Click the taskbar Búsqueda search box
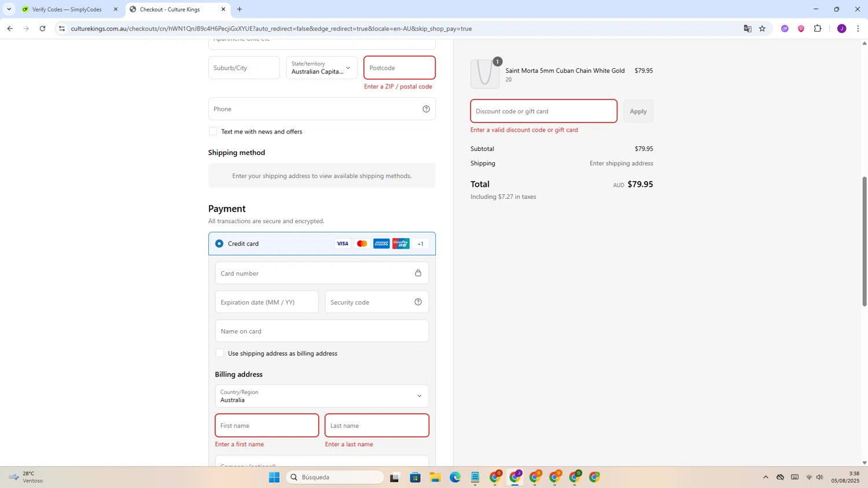 [x=336, y=478]
